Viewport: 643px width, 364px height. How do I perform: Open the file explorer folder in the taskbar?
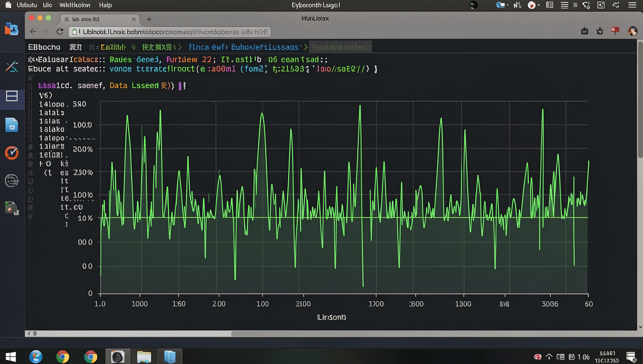point(144,357)
